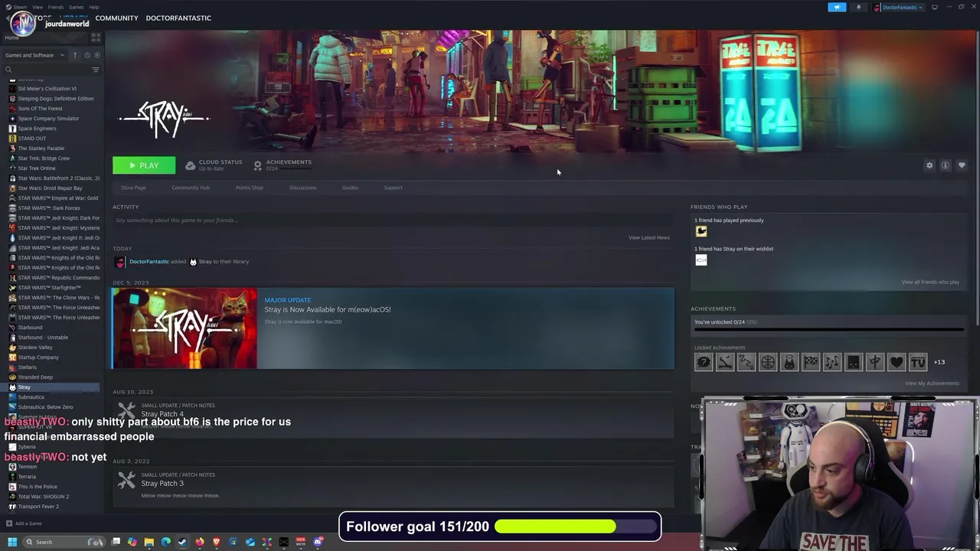
Task: Open View My Achievements link
Action: click(932, 383)
